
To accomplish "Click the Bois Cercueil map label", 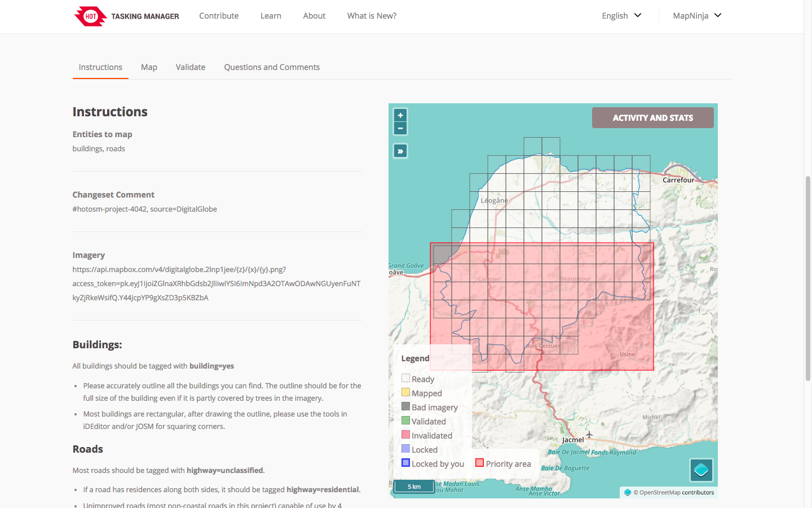I will tap(543, 346).
